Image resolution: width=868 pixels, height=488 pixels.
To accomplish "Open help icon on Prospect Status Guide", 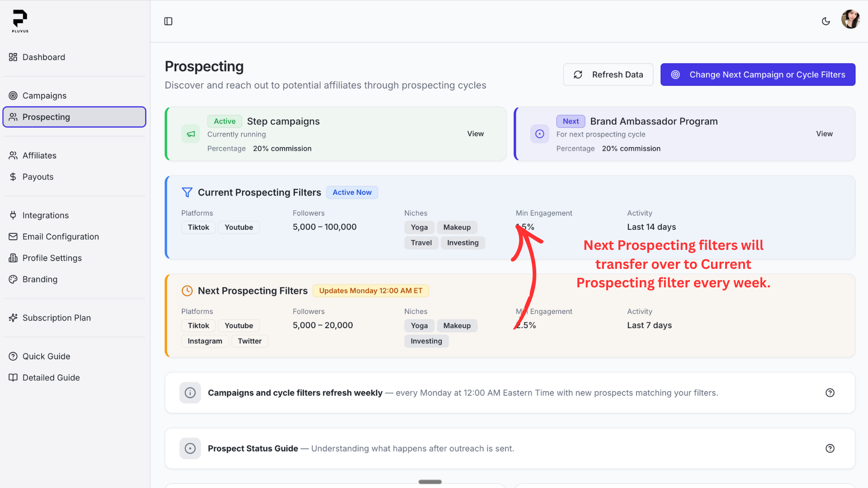I will 830,448.
